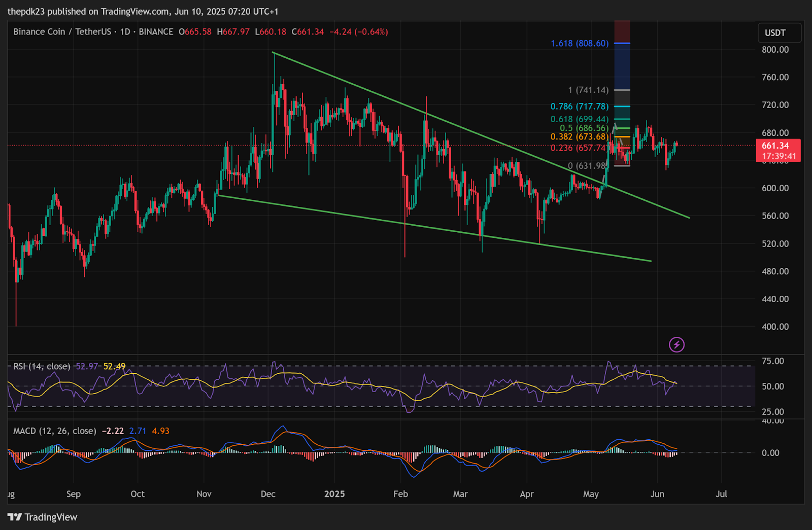The width and height of the screenshot is (812, 530).
Task: Click the 2025 label on time axis
Action: tap(334, 494)
